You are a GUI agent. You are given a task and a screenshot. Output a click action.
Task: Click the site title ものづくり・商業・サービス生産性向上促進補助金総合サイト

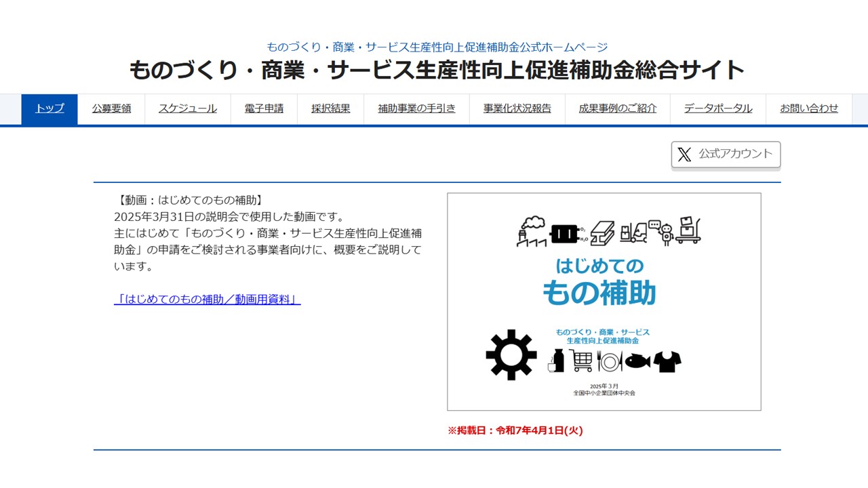(x=437, y=70)
